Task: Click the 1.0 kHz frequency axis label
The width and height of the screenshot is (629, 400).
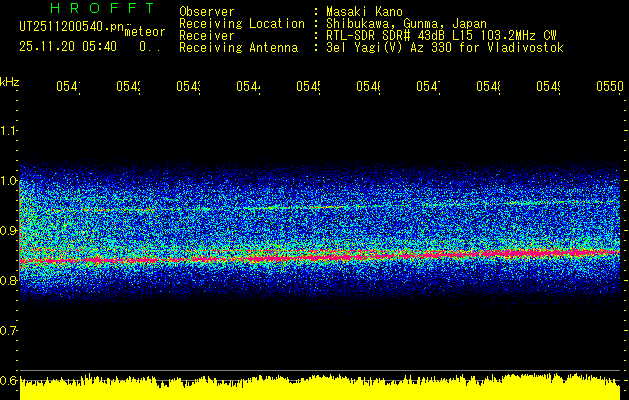Action: pyautogui.click(x=8, y=181)
